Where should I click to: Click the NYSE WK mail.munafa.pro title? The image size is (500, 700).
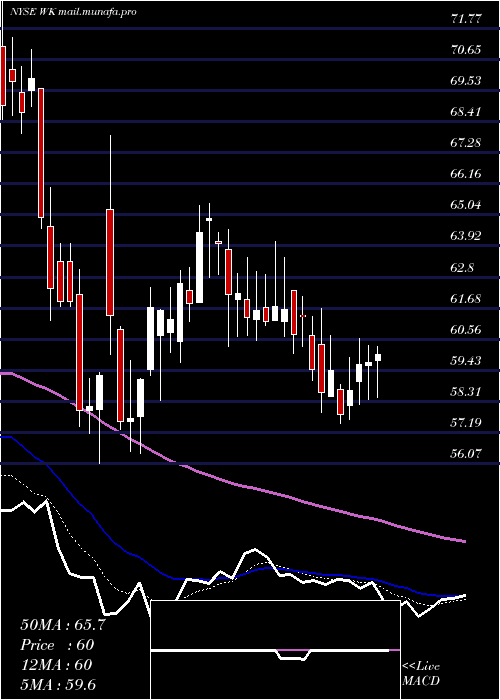(74, 12)
